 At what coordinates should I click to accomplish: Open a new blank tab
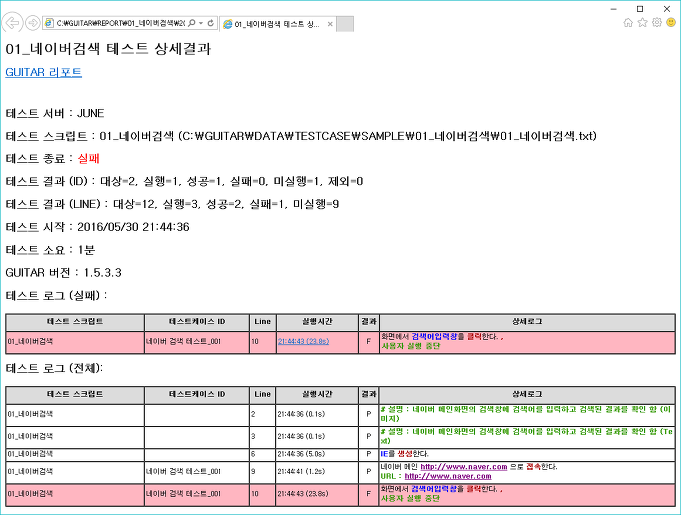point(345,24)
